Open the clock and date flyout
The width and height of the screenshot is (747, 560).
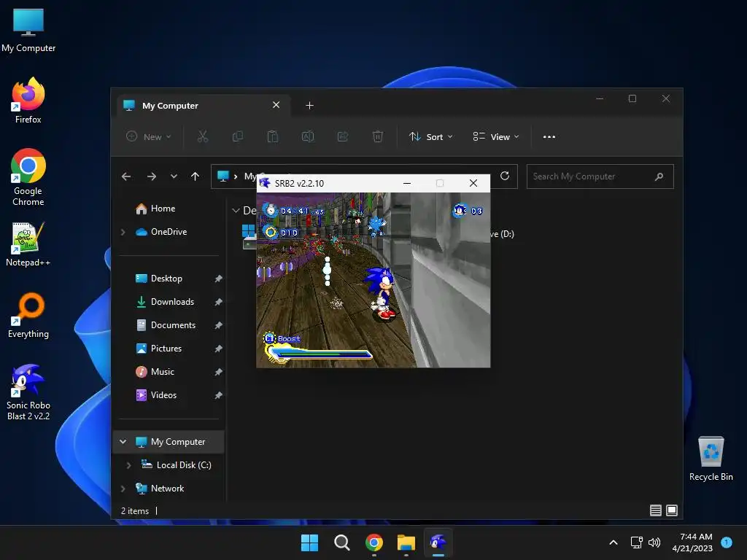[x=692, y=542]
